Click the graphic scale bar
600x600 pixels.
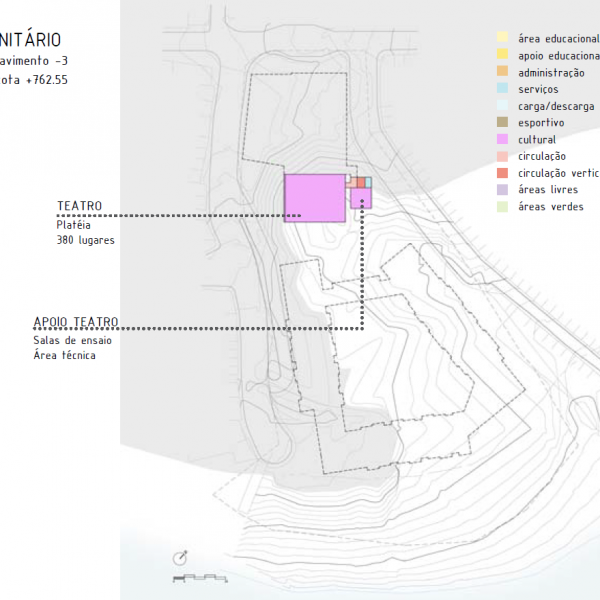(x=200, y=578)
